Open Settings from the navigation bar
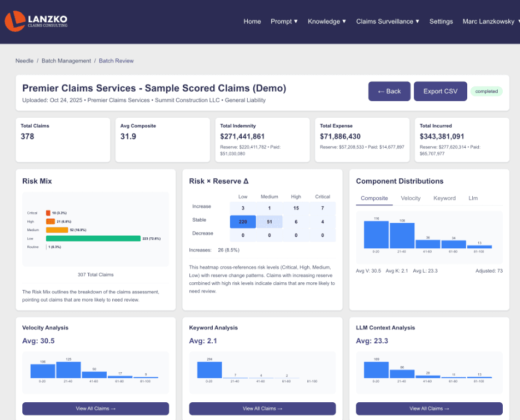 point(441,21)
